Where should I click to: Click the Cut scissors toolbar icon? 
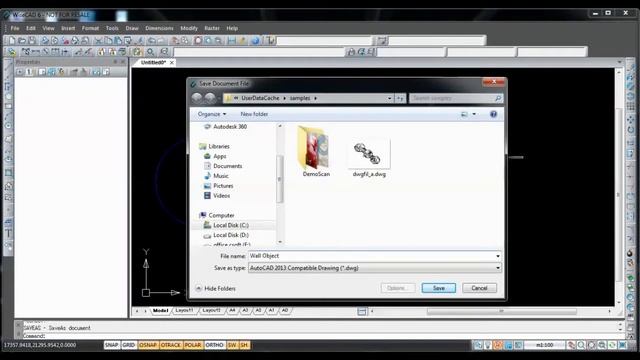click(x=98, y=40)
